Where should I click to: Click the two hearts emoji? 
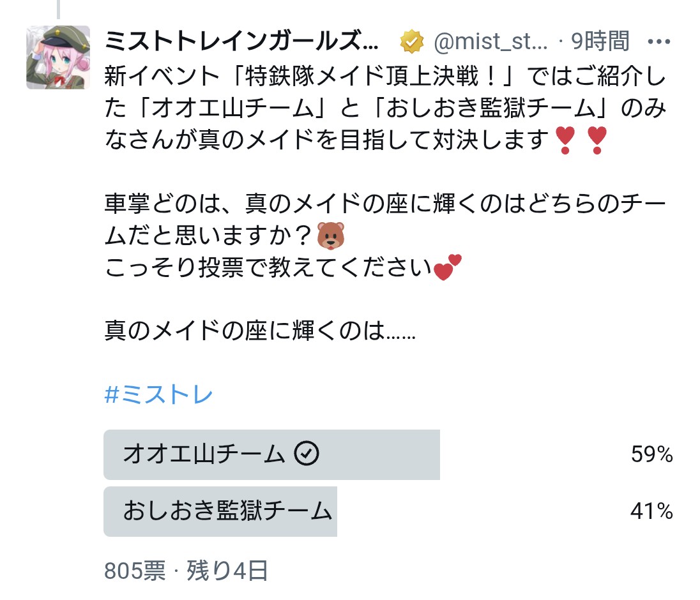tap(447, 267)
